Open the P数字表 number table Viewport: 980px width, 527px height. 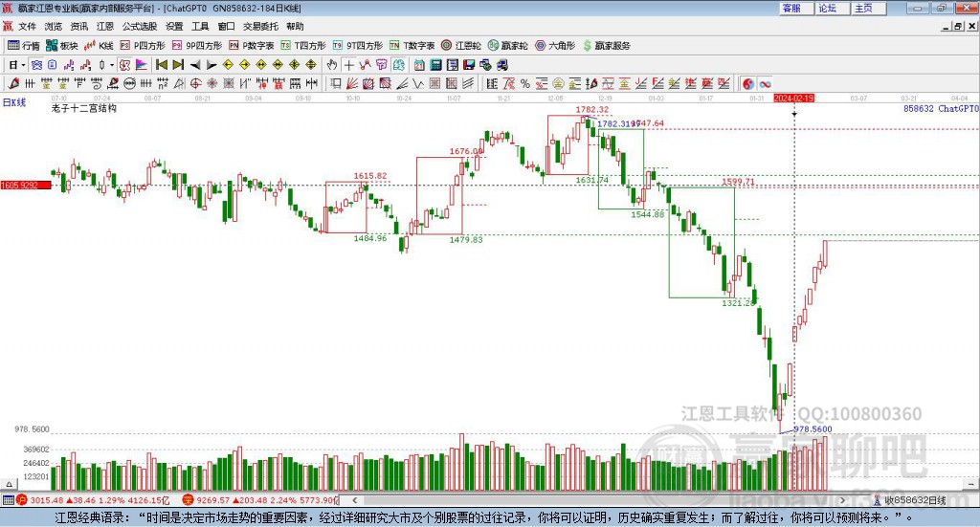[252, 46]
